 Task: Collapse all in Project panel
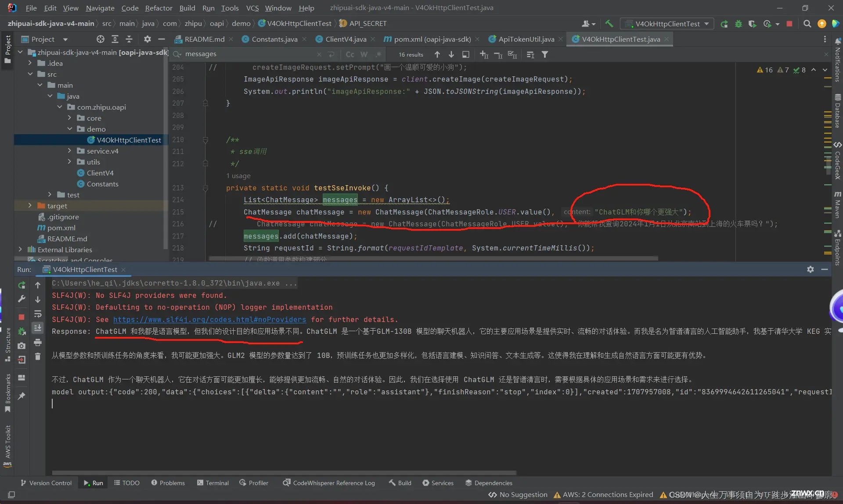coord(129,39)
